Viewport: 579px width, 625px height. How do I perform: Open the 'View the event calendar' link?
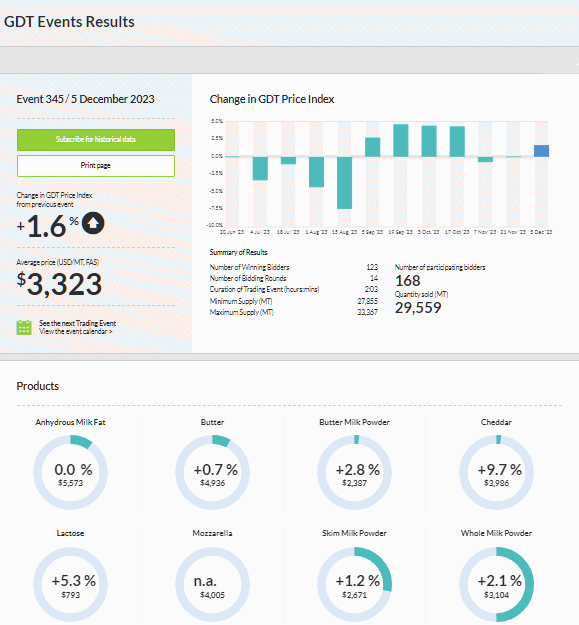pos(76,332)
